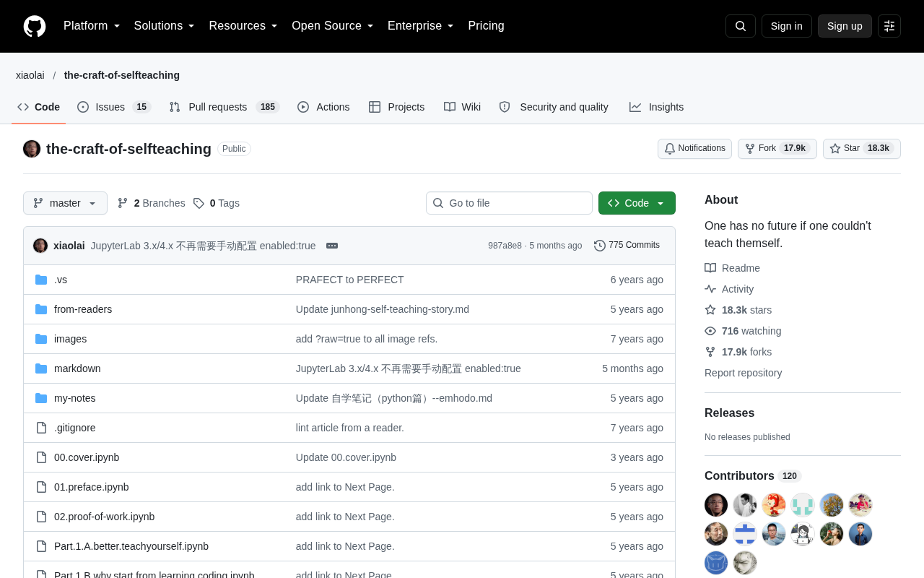
Task: Open the Readme link in About
Action: (x=733, y=268)
